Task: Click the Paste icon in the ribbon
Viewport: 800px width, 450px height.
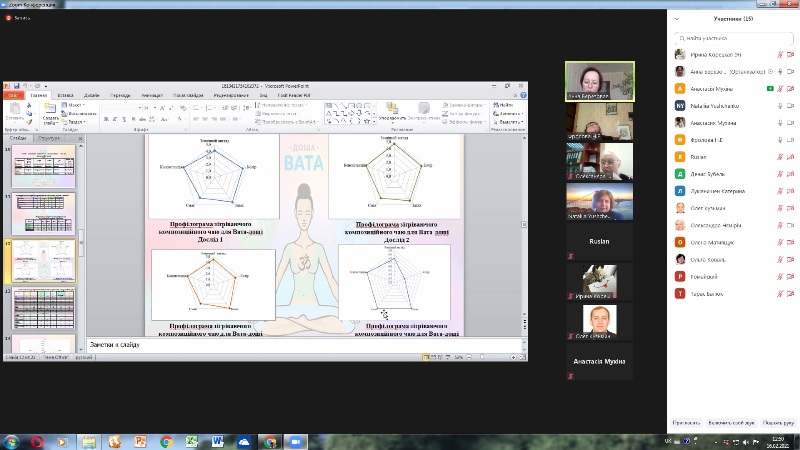Action: pyautogui.click(x=15, y=108)
